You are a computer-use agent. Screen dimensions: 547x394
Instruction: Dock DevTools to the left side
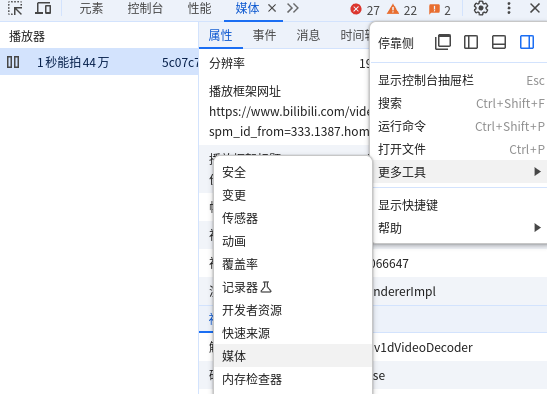pyautogui.click(x=471, y=42)
